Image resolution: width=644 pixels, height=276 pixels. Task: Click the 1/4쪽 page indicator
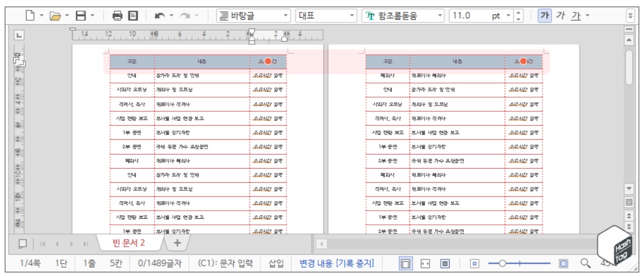tap(30, 263)
